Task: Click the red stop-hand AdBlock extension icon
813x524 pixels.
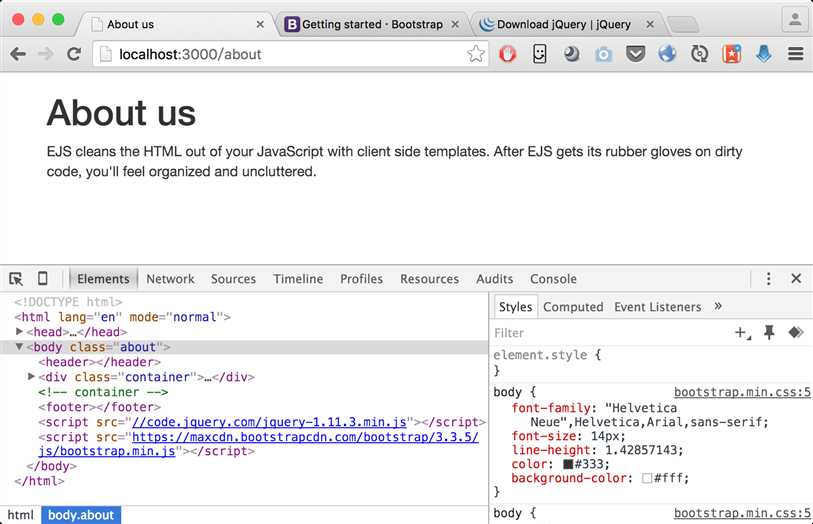Action: [x=508, y=54]
